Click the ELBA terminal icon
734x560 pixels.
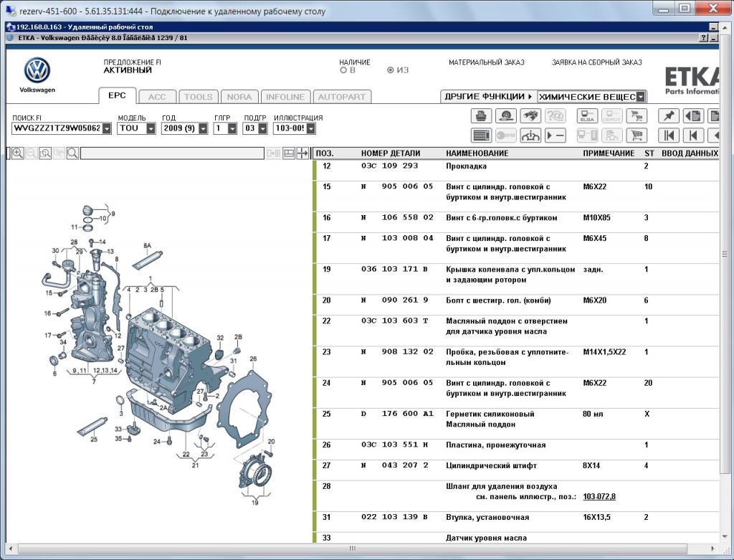587,115
